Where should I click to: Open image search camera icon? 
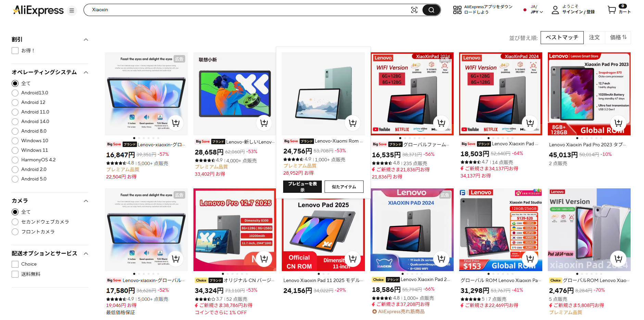414,10
